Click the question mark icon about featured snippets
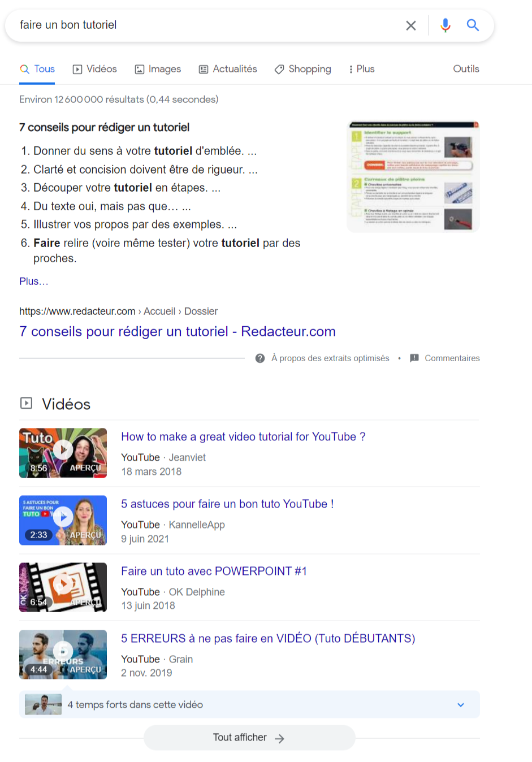Image resolution: width=532 pixels, height=762 pixels. [x=260, y=358]
